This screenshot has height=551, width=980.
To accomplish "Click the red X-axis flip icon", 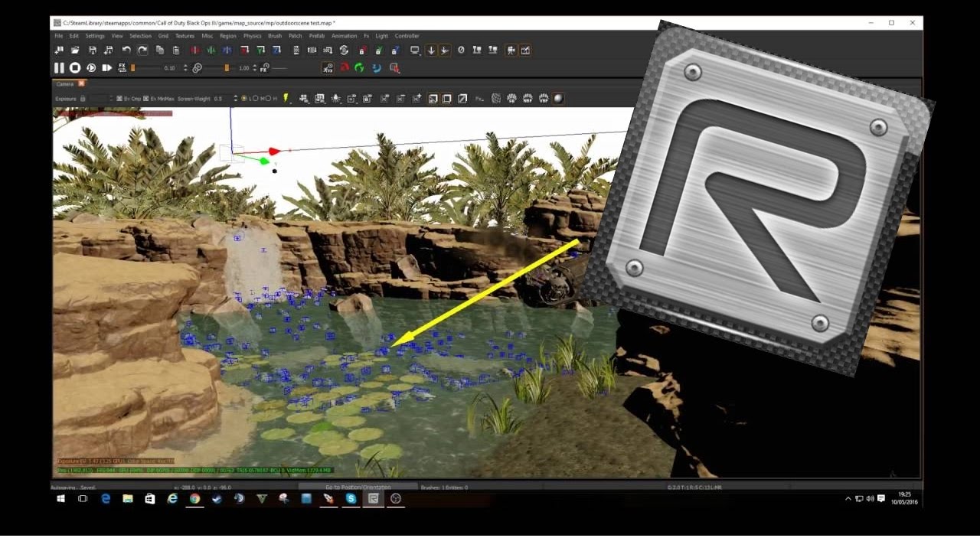I will (194, 50).
